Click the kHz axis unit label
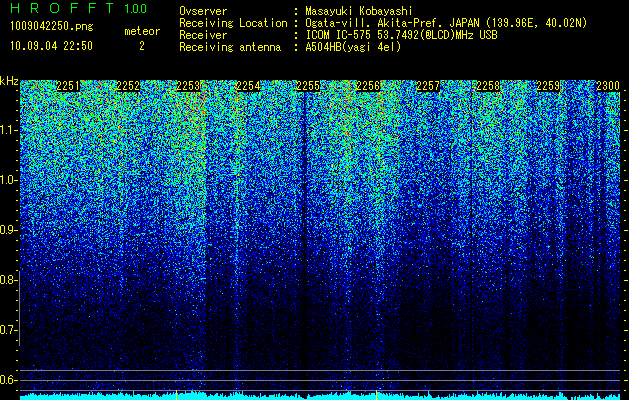Screen dimensions: 629x400 9,81
